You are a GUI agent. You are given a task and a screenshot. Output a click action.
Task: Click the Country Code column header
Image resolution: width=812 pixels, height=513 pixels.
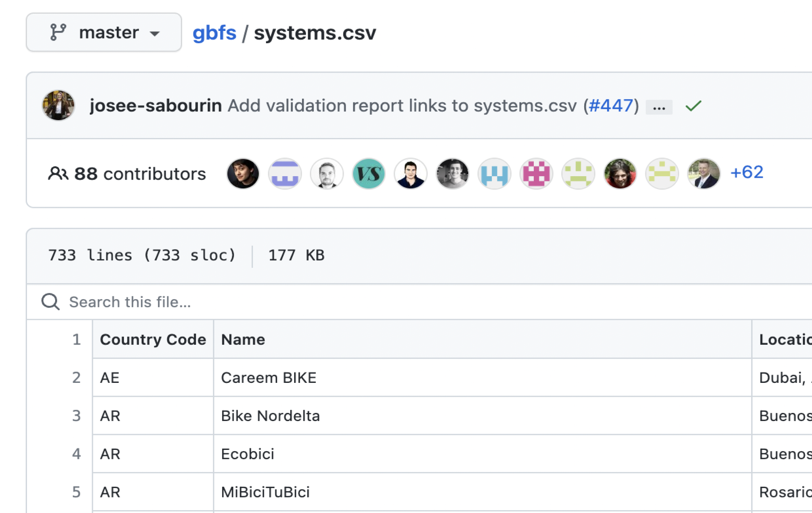pyautogui.click(x=153, y=339)
